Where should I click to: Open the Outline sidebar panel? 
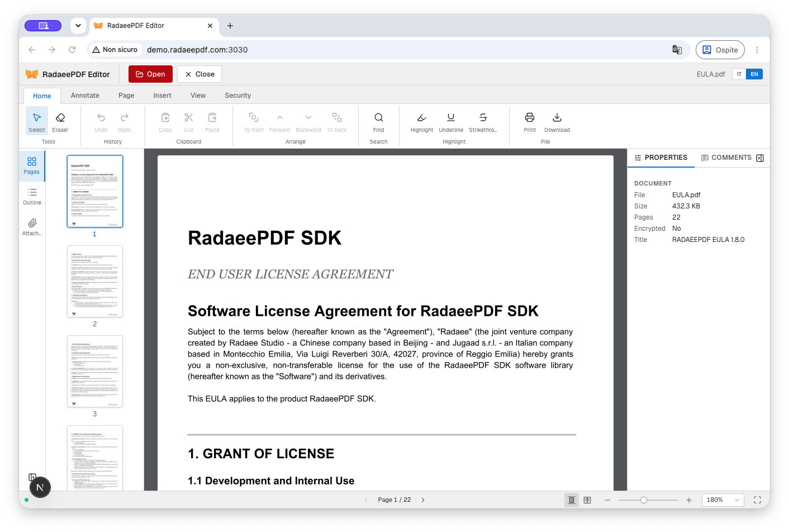click(x=32, y=196)
